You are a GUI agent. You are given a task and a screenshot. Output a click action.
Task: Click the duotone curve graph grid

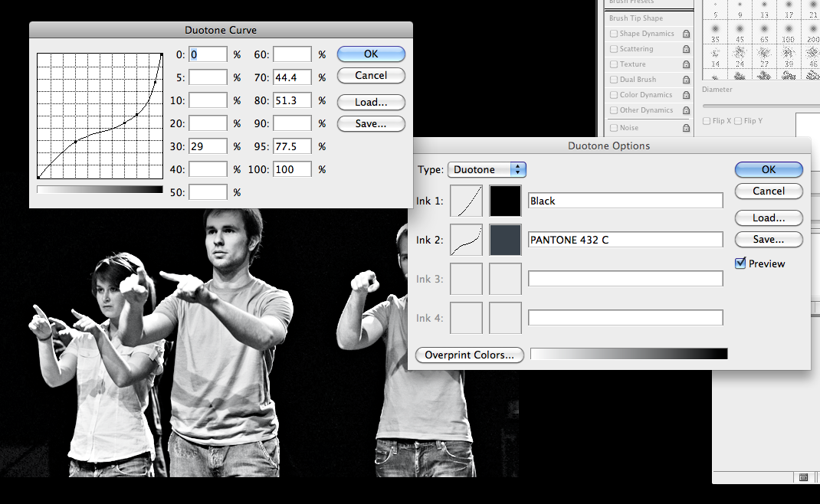[x=100, y=116]
